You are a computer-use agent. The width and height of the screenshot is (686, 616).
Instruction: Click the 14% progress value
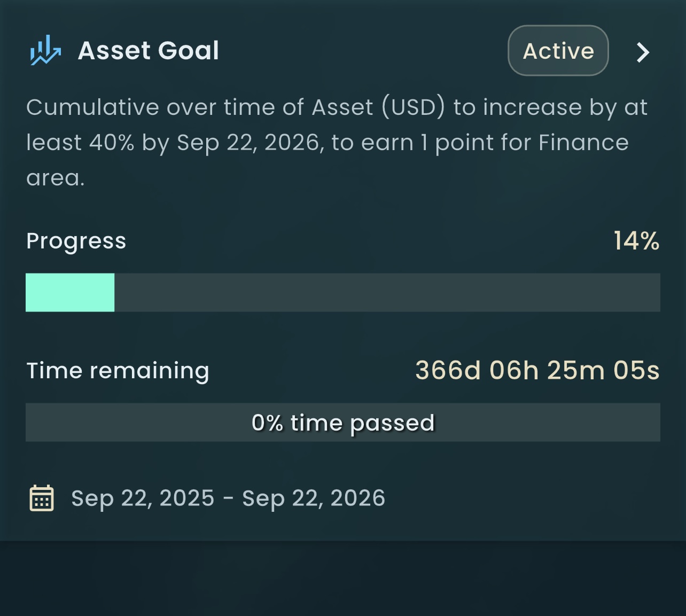click(636, 241)
